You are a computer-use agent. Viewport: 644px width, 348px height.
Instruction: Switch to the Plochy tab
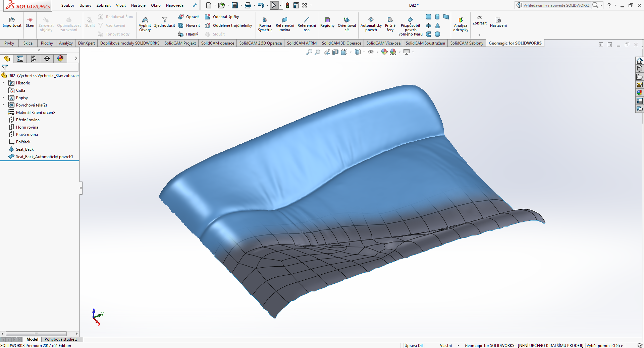pyautogui.click(x=47, y=43)
